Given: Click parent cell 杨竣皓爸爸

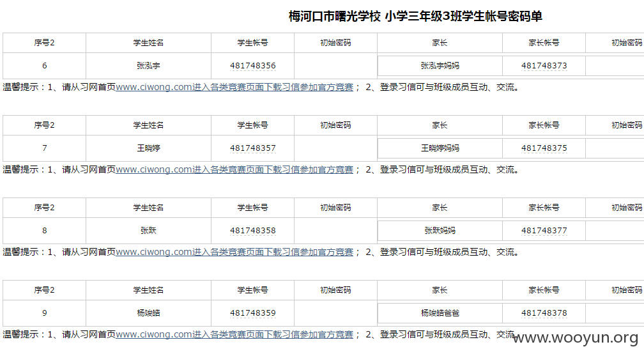Looking at the screenshot, I should (440, 313).
